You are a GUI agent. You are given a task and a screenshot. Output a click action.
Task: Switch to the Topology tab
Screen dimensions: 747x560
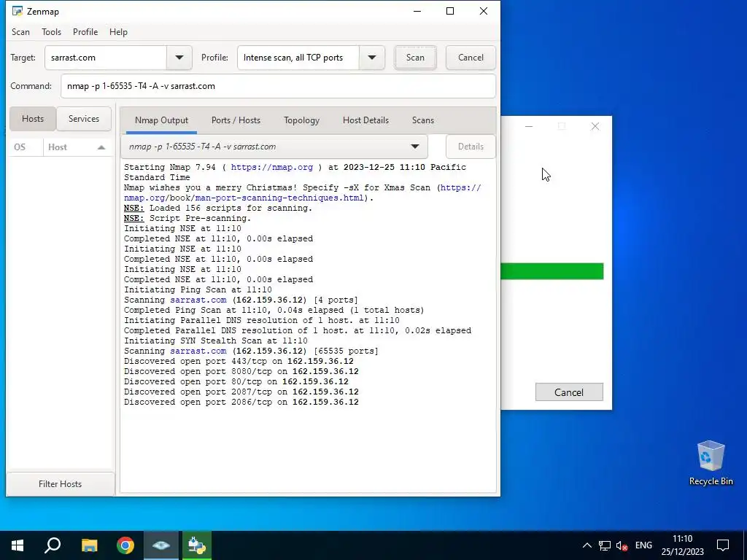click(x=301, y=120)
